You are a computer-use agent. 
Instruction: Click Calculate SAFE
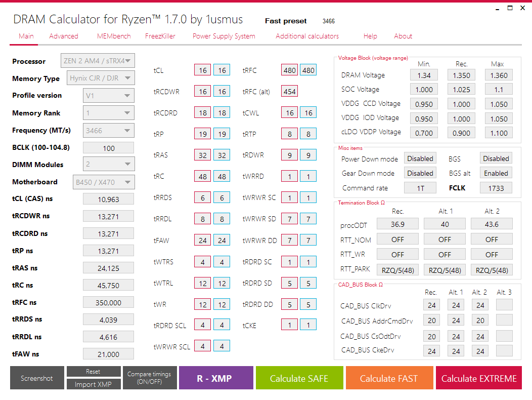(299, 378)
